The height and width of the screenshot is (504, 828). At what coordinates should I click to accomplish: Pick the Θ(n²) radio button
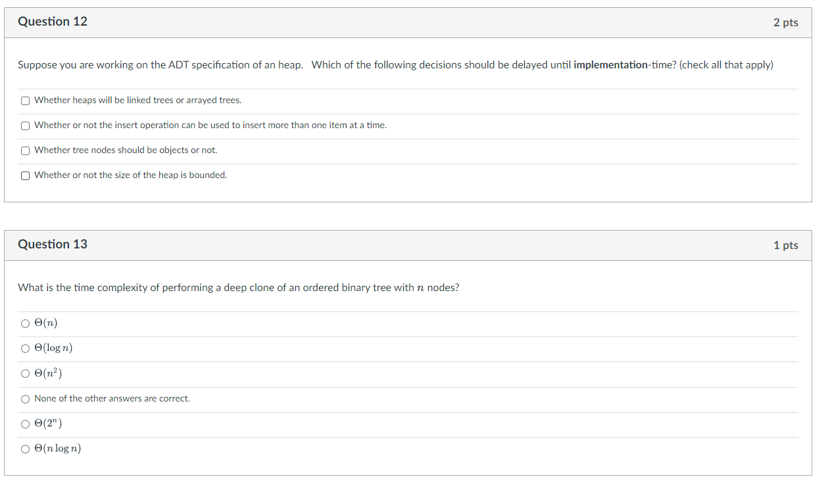coord(25,374)
